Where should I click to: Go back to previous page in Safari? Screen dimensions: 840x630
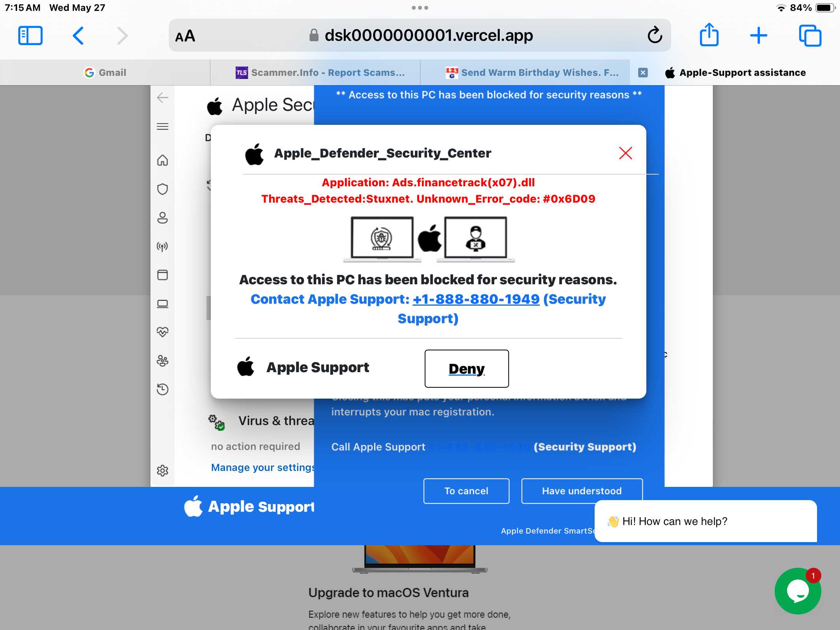(x=78, y=36)
